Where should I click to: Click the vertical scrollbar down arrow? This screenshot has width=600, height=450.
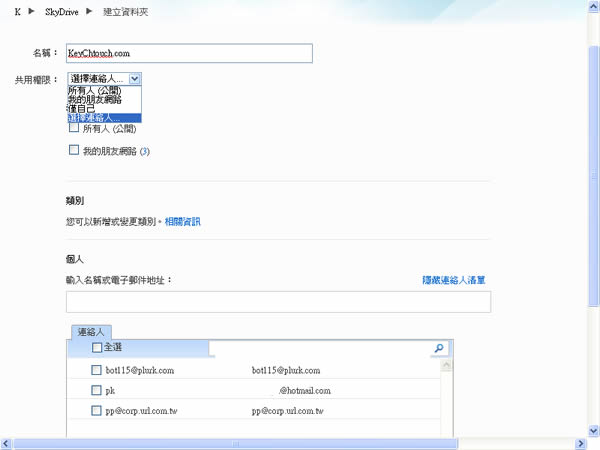click(593, 431)
